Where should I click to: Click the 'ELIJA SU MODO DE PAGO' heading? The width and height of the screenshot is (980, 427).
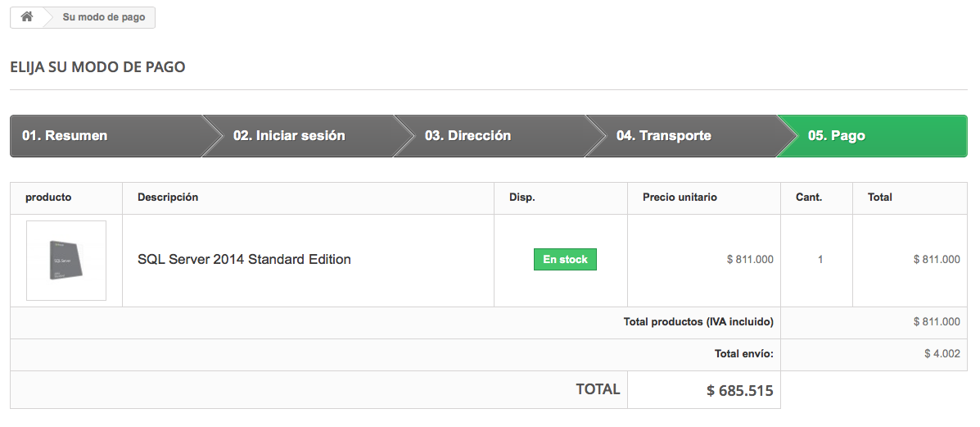tap(97, 67)
